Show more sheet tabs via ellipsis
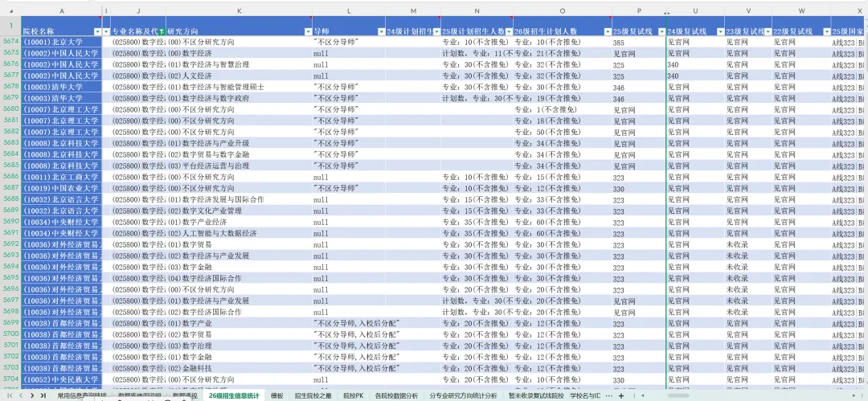This screenshot has width=868, height=401. coord(609,395)
